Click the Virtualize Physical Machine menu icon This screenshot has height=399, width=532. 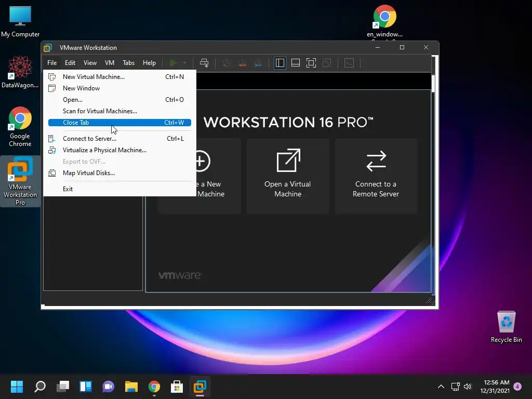[52, 150]
